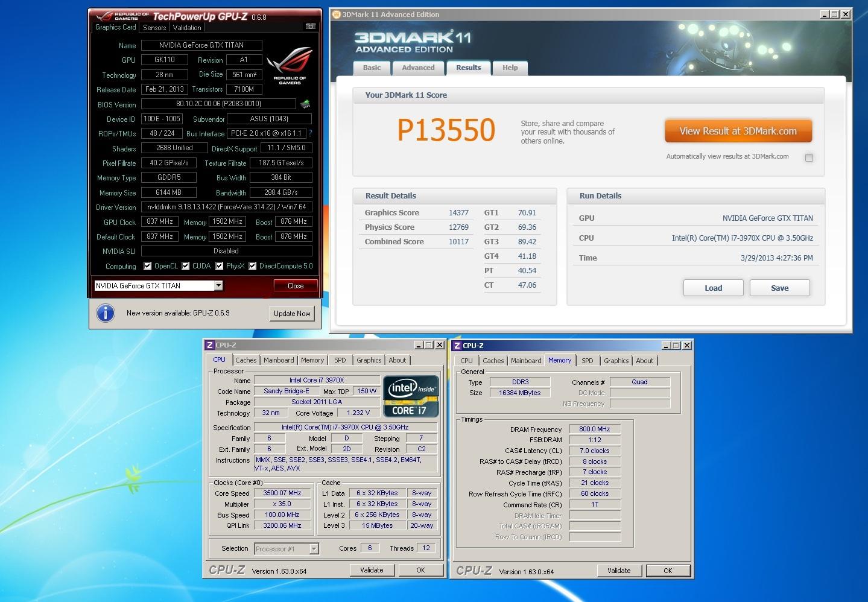Click the Combined Score value 10117
Screen dimensions: 868x602
[x=458, y=242]
